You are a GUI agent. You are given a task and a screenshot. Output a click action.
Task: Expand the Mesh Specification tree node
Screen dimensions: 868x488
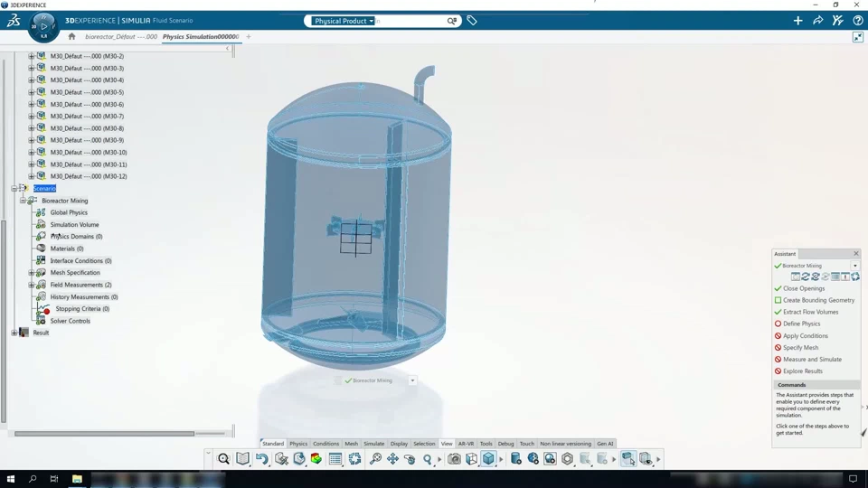[32, 273]
